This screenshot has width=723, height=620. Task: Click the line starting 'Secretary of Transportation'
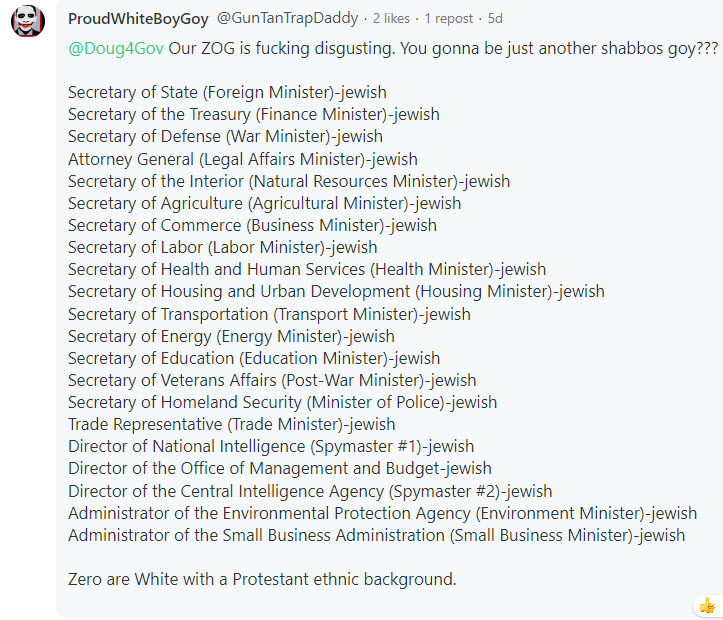pyautogui.click(x=269, y=314)
